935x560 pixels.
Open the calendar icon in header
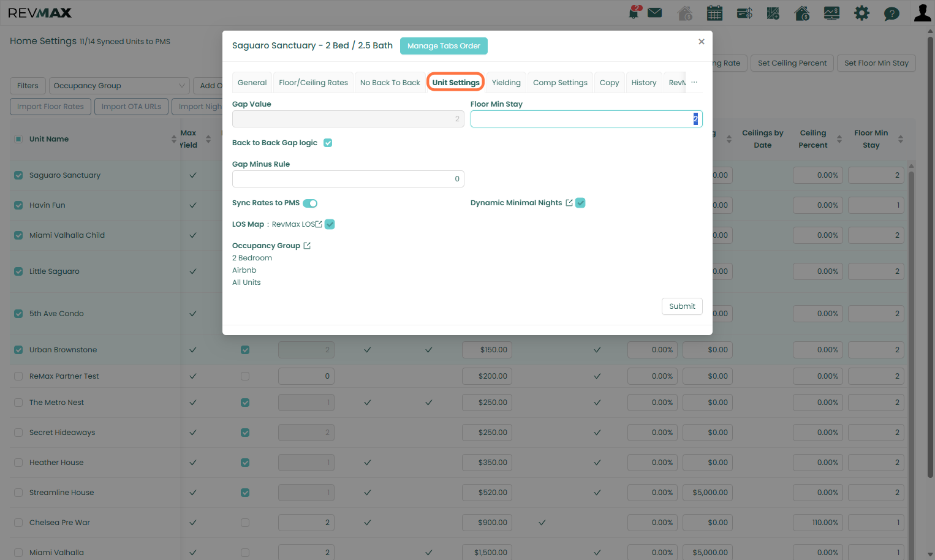point(714,13)
